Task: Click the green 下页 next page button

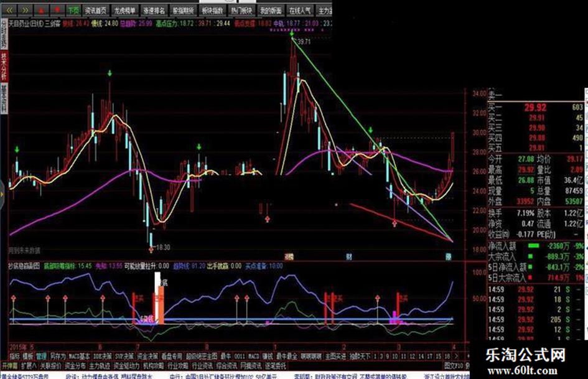Action: pos(73,11)
